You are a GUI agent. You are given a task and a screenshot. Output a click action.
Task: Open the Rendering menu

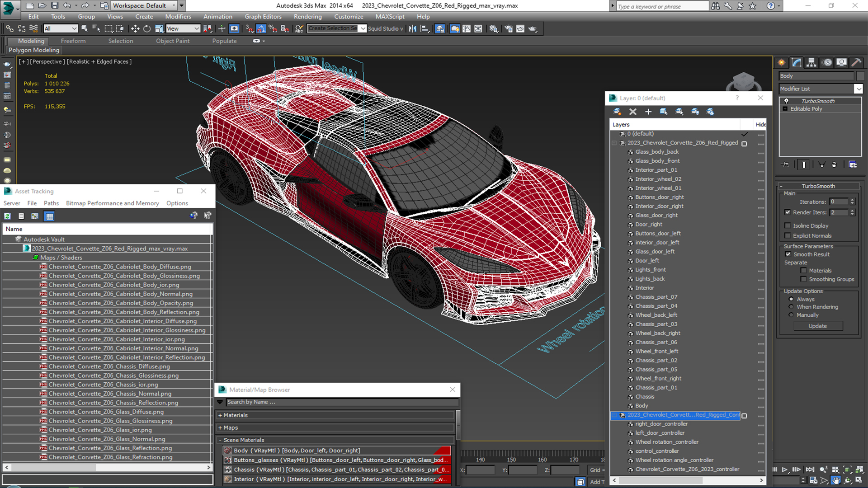click(307, 16)
